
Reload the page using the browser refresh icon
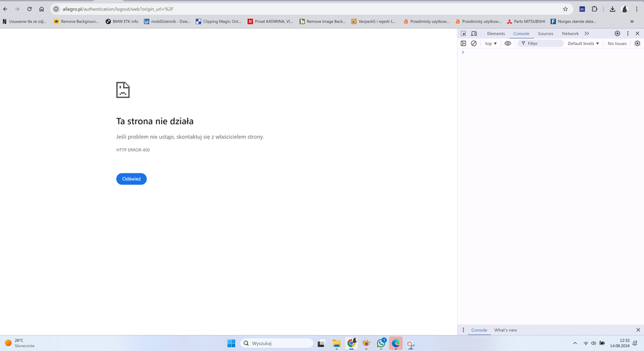pyautogui.click(x=29, y=9)
